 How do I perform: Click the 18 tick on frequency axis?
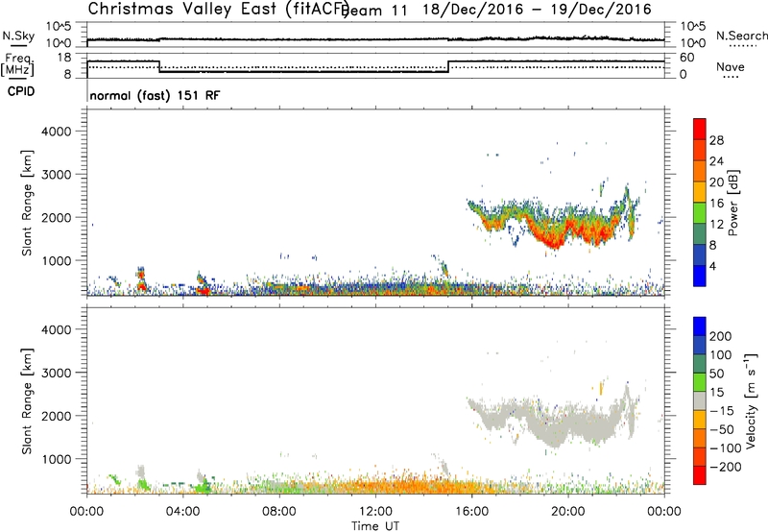[63, 58]
